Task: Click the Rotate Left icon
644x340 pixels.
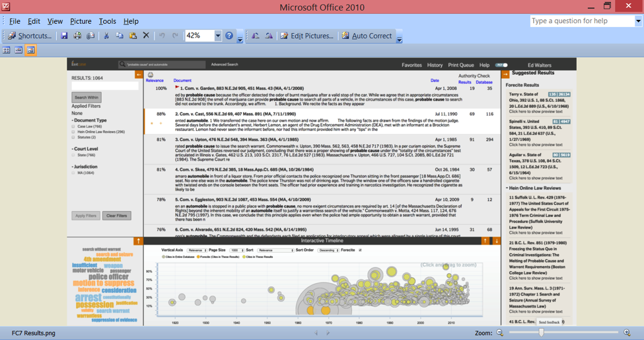Action: tap(255, 36)
